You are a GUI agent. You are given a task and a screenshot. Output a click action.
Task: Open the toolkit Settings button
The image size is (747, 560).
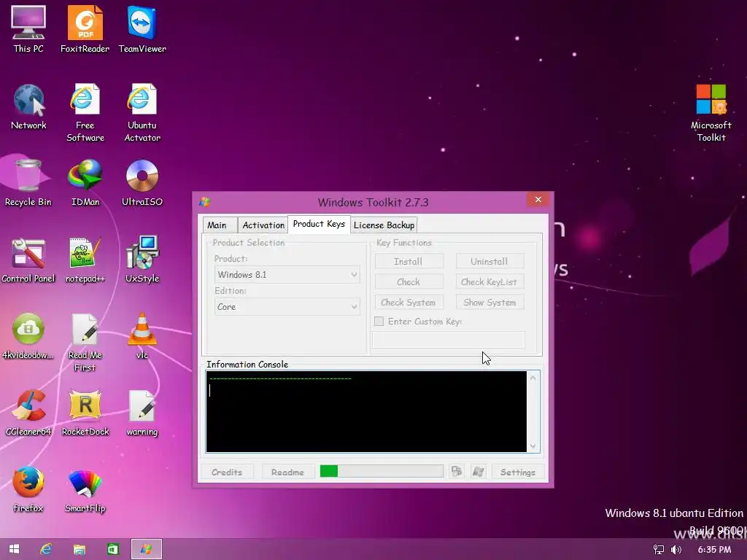(x=518, y=472)
